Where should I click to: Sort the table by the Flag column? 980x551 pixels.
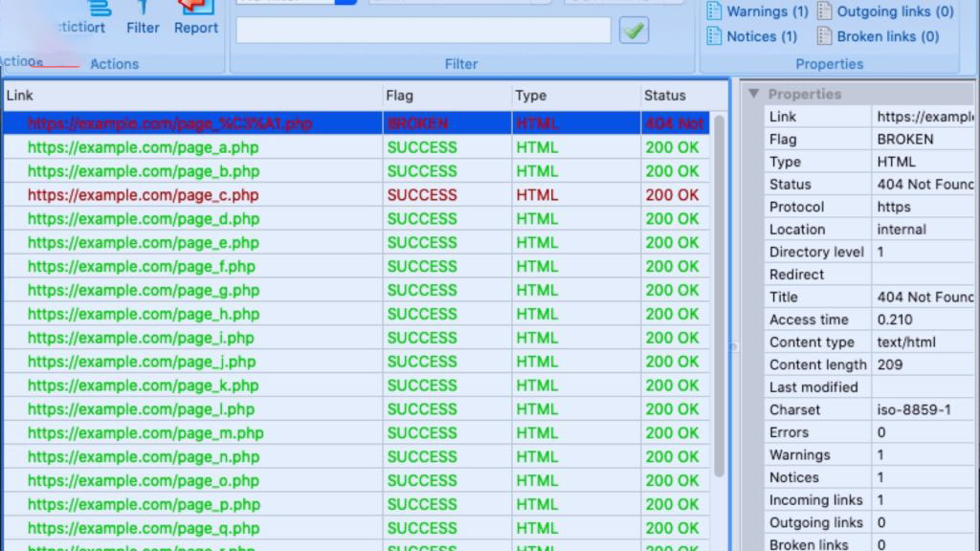[x=399, y=96]
